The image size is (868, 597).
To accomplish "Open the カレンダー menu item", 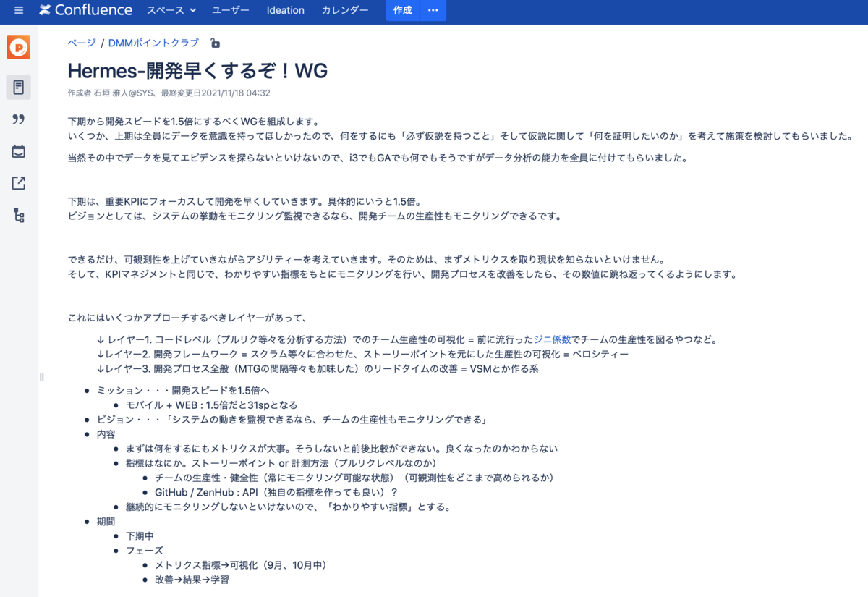I will pos(345,10).
